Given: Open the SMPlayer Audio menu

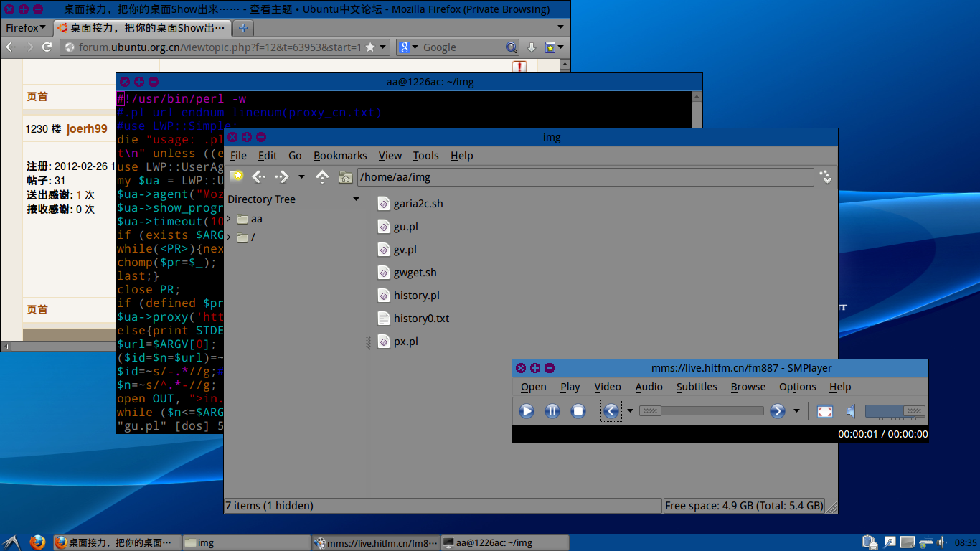Looking at the screenshot, I should pos(649,387).
